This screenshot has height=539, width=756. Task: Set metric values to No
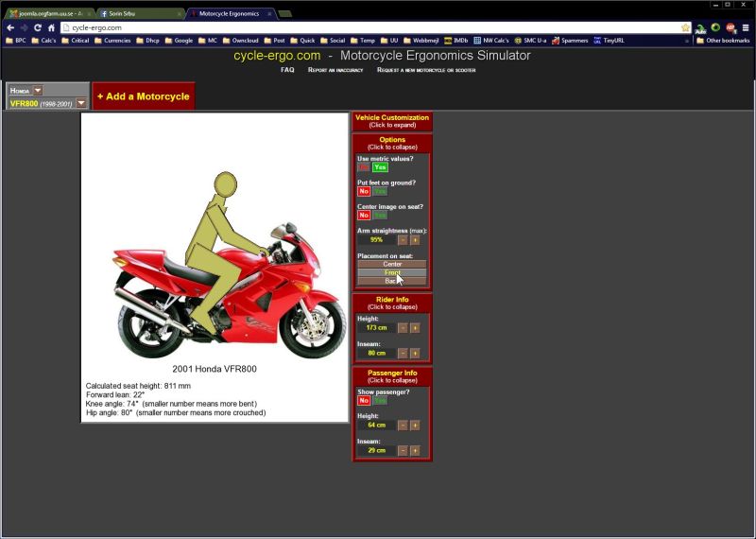pyautogui.click(x=364, y=167)
